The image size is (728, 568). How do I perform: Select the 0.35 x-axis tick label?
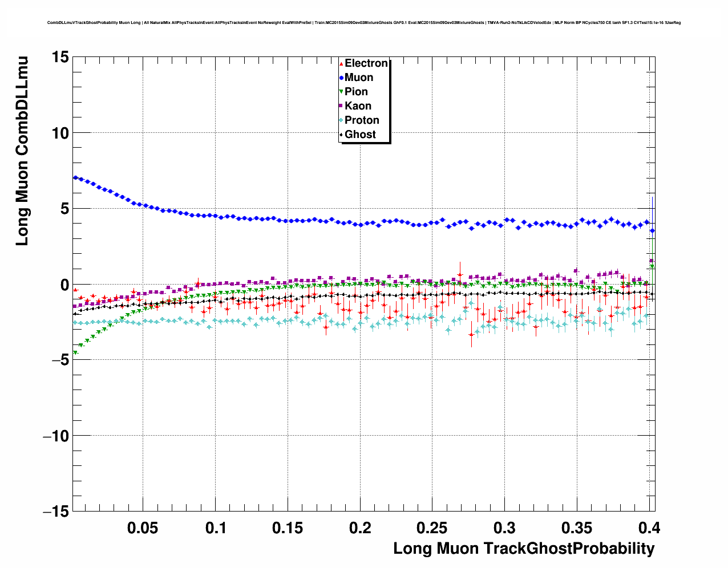pyautogui.click(x=577, y=528)
